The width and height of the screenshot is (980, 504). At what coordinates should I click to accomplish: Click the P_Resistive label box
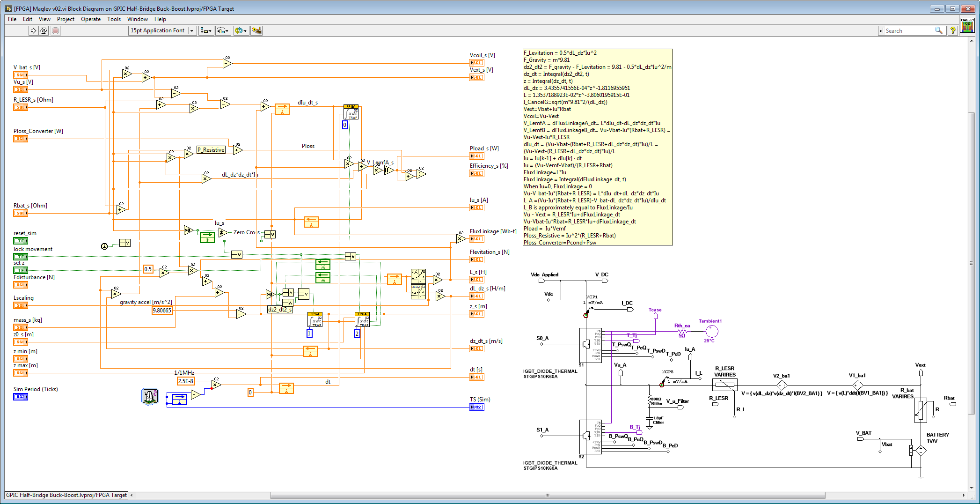coord(211,150)
